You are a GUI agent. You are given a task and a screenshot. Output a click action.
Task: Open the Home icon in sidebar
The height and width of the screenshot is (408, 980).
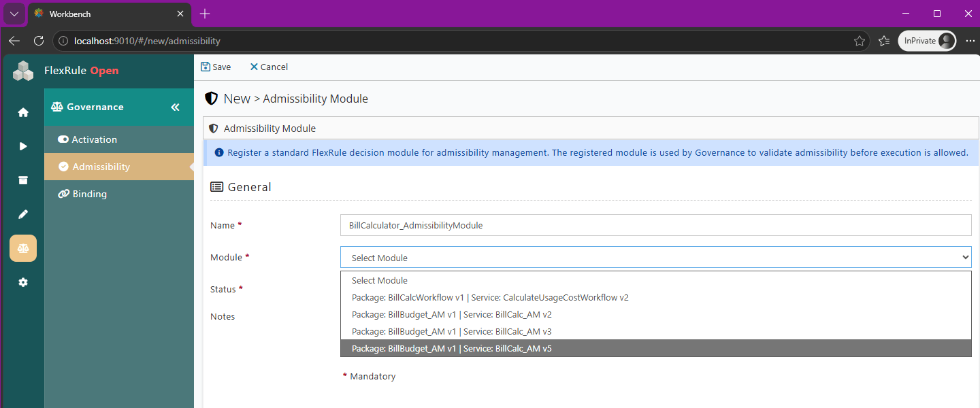coord(23,112)
